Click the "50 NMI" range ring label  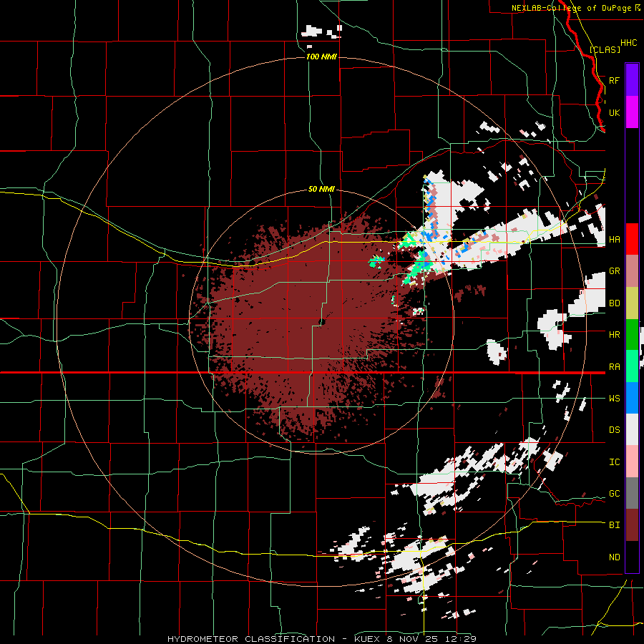point(321,190)
